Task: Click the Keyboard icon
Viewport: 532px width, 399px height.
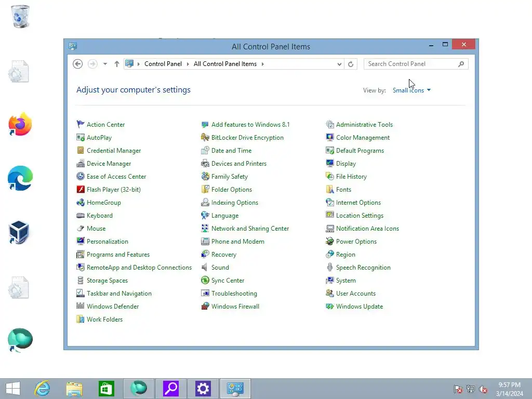Action: click(81, 216)
